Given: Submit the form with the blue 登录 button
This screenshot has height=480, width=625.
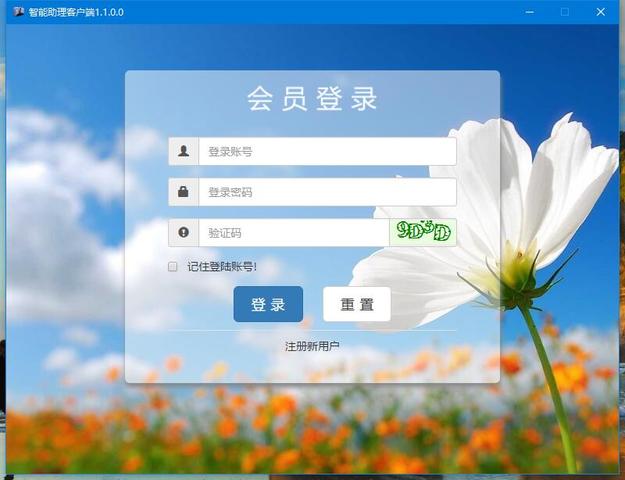Looking at the screenshot, I should [x=268, y=304].
